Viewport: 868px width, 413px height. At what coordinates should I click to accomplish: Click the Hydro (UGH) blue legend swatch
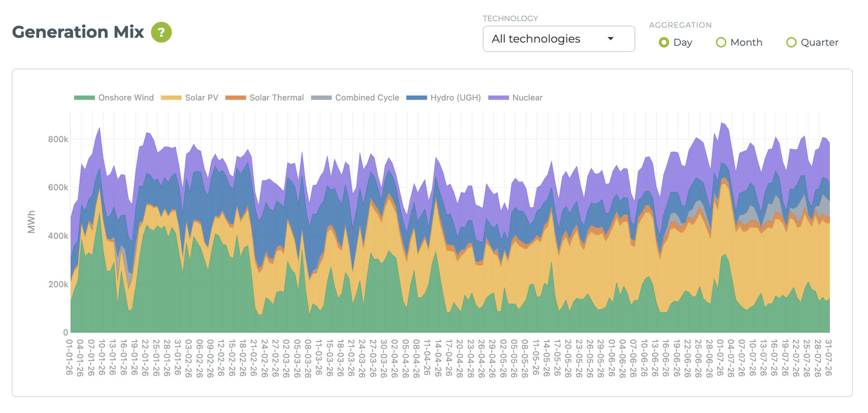tap(417, 97)
